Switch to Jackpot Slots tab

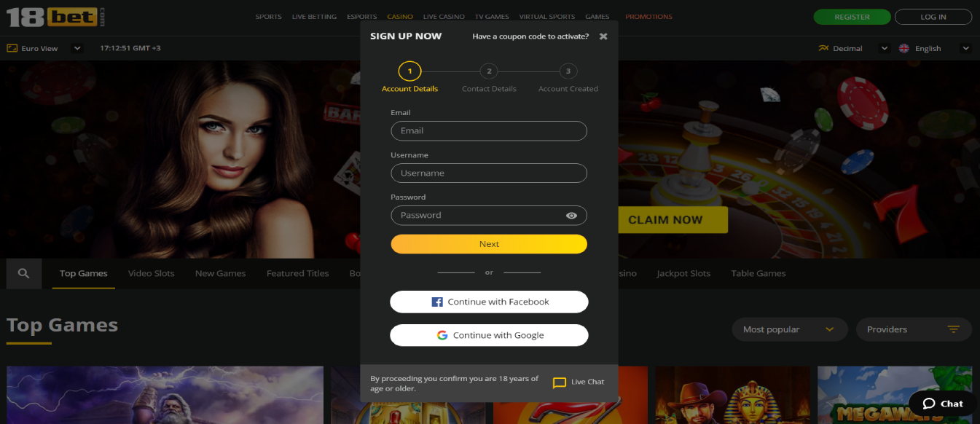pyautogui.click(x=683, y=273)
